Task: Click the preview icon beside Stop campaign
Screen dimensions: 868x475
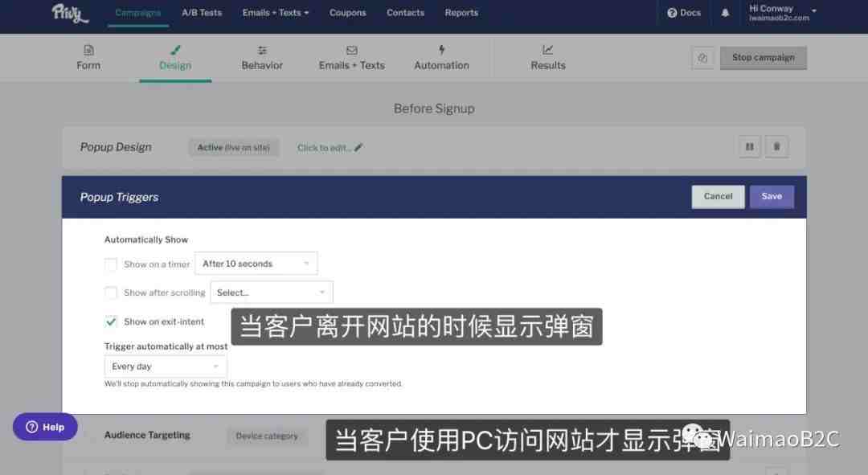Action: coord(702,58)
